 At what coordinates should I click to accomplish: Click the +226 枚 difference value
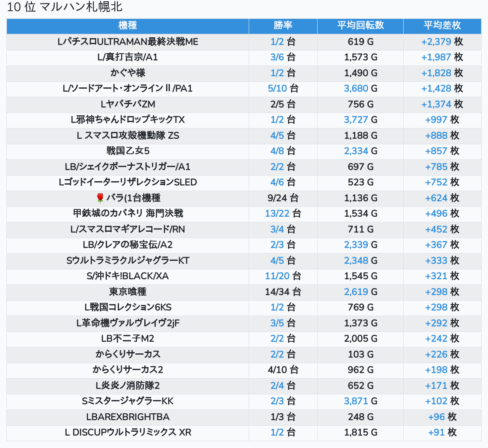(442, 354)
